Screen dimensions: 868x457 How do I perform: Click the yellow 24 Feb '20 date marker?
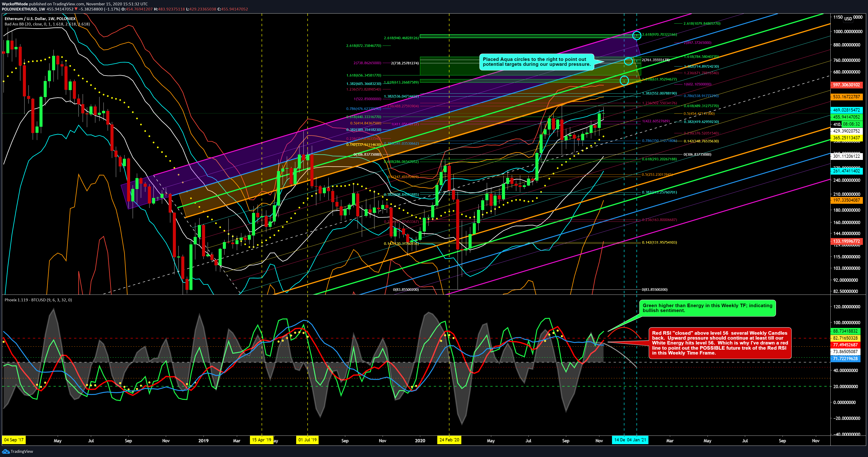[x=449, y=440]
